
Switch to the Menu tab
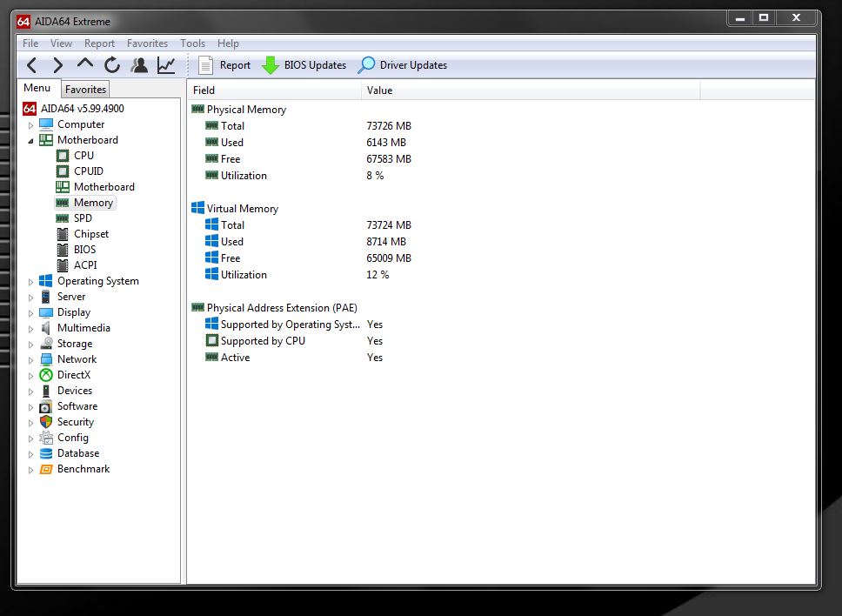37,88
